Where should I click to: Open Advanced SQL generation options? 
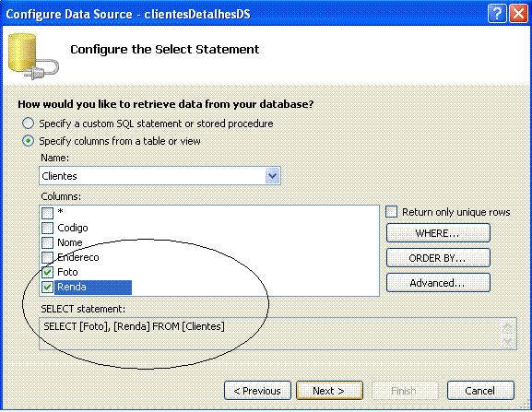(438, 283)
